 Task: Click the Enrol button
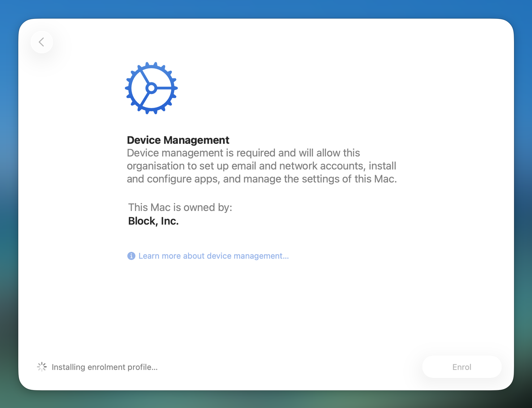pos(462,367)
